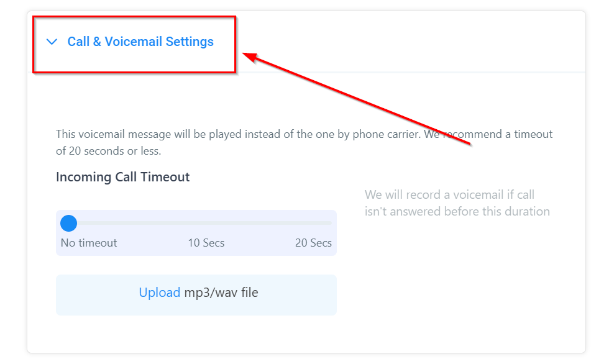Click the Incoming Call Timeout heading
The height and width of the screenshot is (364, 609).
point(122,177)
